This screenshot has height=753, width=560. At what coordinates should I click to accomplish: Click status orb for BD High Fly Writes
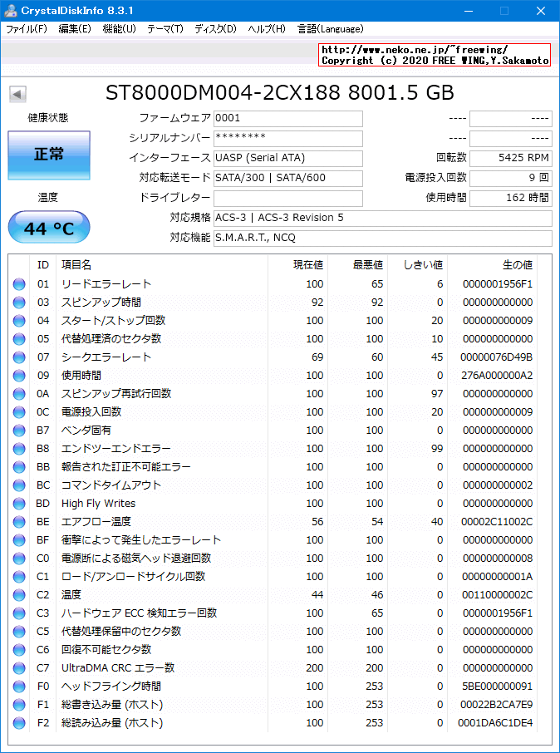click(x=19, y=504)
